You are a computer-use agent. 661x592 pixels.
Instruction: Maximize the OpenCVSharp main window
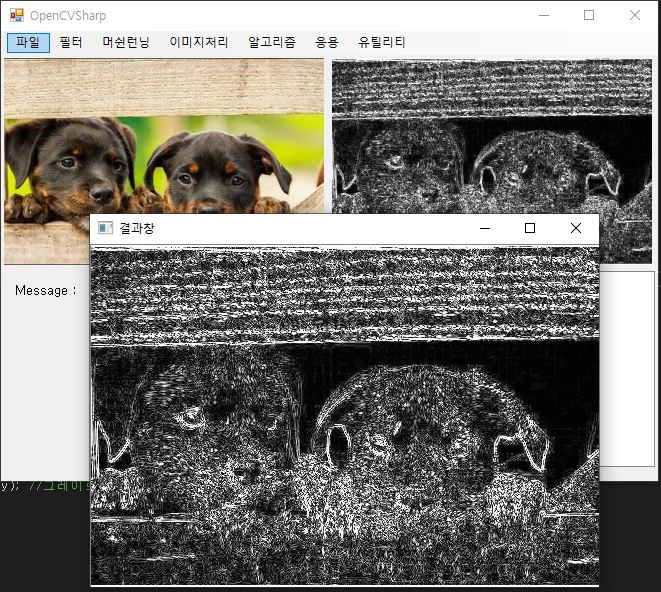click(589, 16)
